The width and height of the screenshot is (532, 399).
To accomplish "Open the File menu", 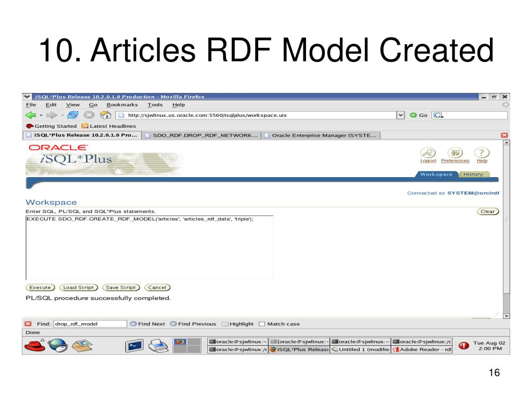I will point(31,105).
